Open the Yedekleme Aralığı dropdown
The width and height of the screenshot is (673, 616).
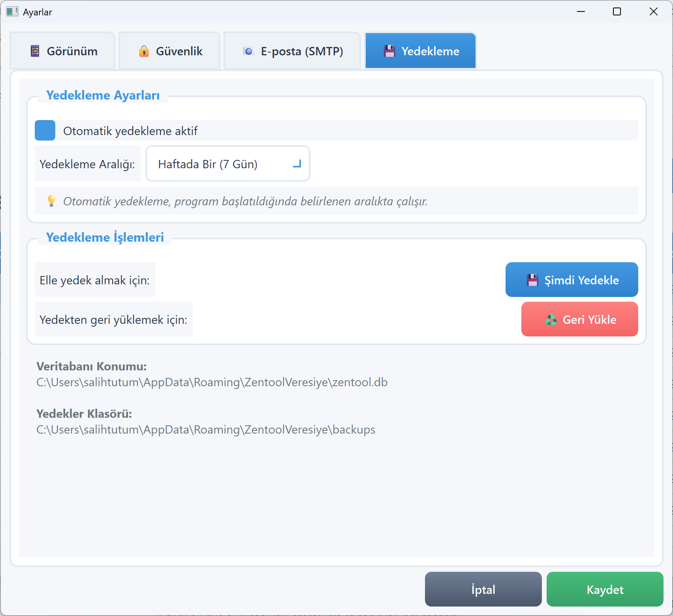pos(227,164)
